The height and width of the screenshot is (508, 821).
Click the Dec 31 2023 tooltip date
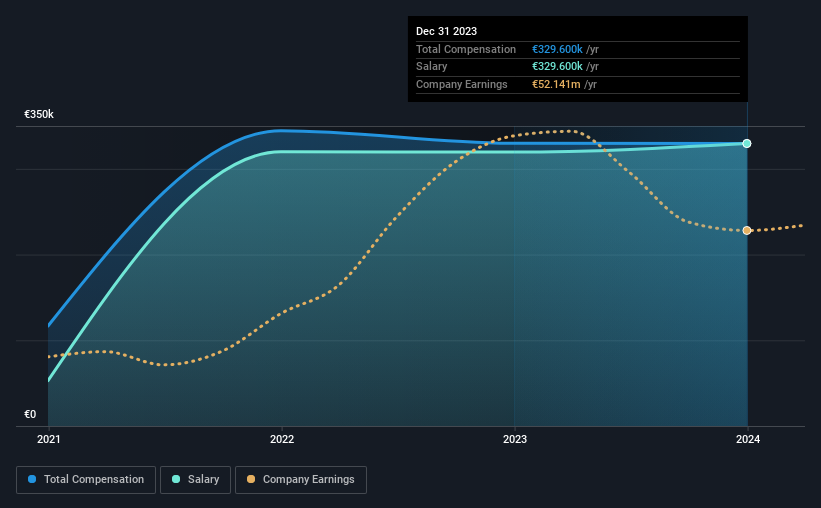446,31
